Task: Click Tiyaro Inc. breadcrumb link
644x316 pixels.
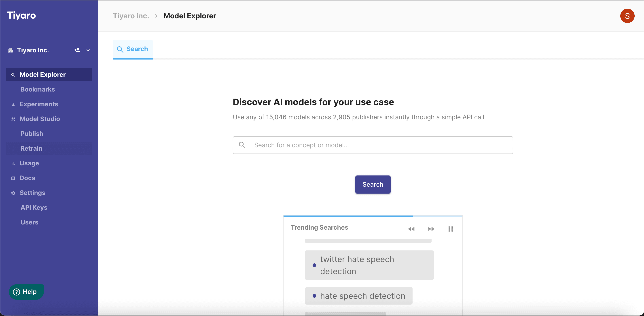Action: 131,16
